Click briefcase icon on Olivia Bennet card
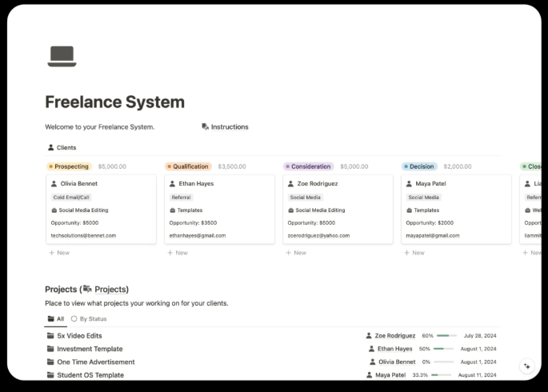The height and width of the screenshot is (392, 548). click(54, 210)
